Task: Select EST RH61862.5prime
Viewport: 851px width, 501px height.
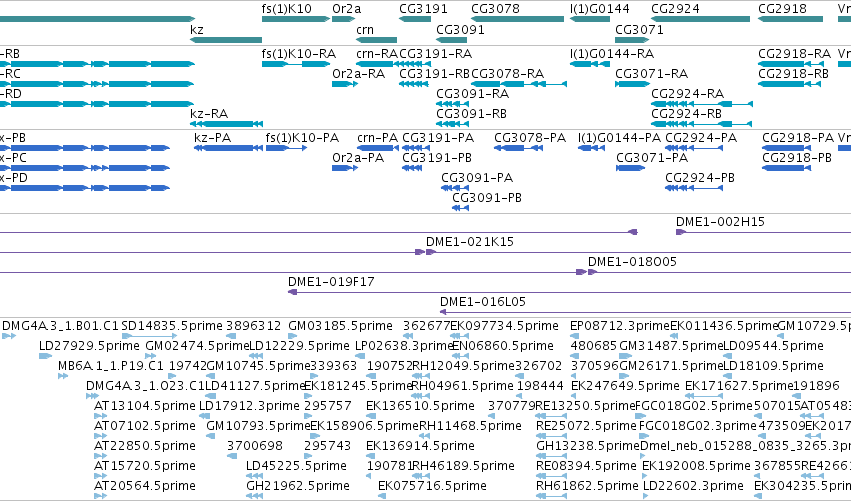Action: click(587, 487)
